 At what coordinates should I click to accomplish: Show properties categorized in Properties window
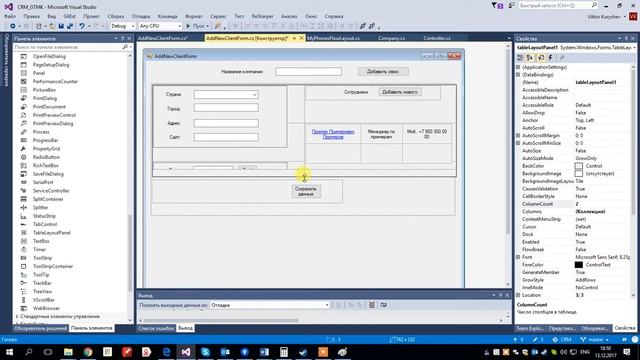tap(520, 58)
